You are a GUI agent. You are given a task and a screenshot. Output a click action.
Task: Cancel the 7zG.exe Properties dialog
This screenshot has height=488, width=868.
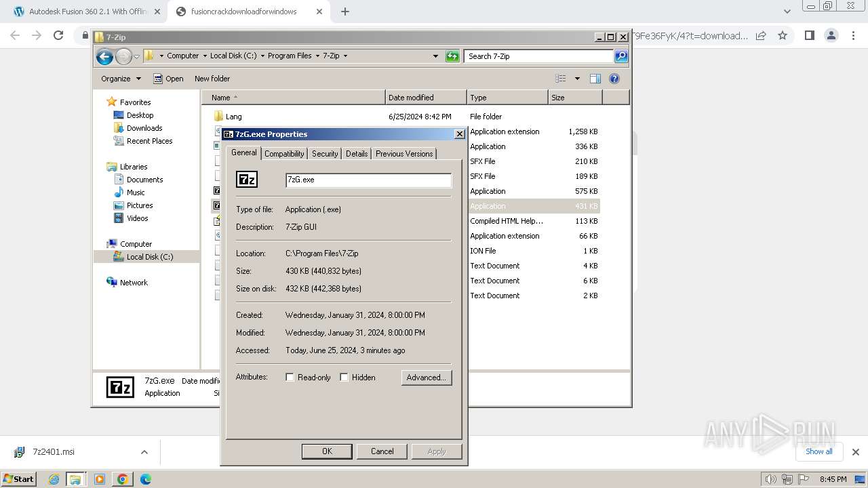pos(382,451)
